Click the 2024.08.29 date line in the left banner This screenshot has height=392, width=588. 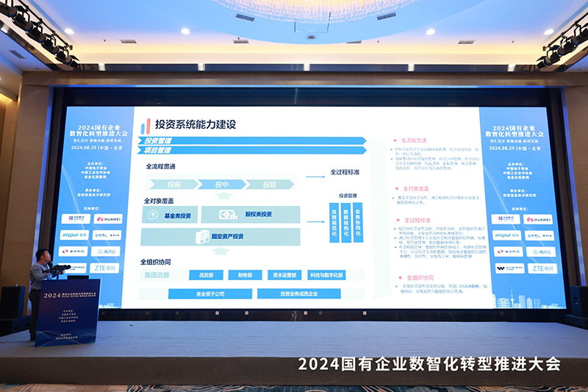coord(97,148)
